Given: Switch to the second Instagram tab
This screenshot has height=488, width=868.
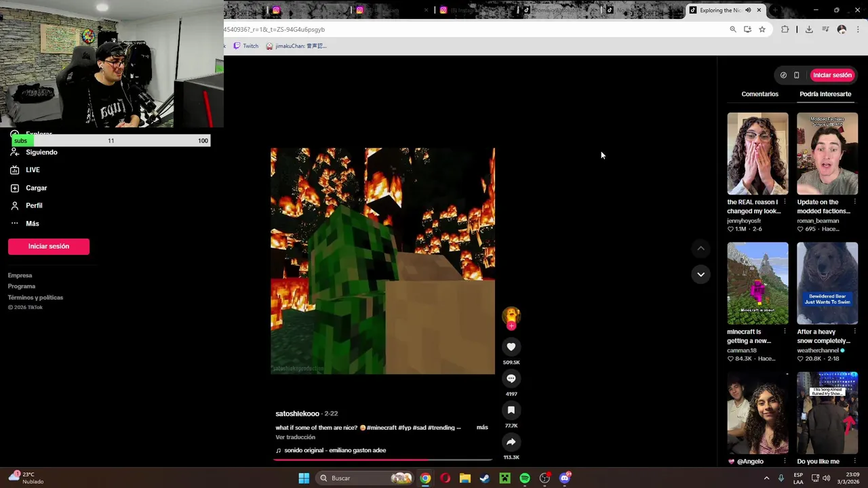Looking at the screenshot, I should coord(392,10).
